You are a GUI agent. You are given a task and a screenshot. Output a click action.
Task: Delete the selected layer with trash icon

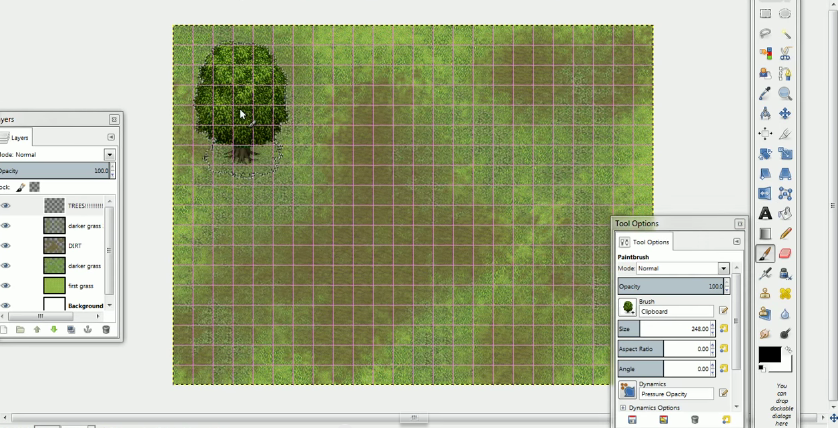(106, 330)
